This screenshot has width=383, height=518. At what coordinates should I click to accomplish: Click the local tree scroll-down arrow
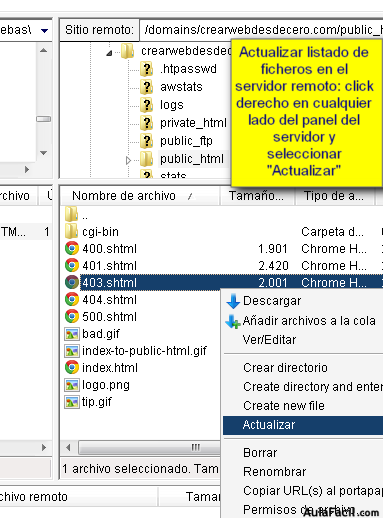pos(43,153)
